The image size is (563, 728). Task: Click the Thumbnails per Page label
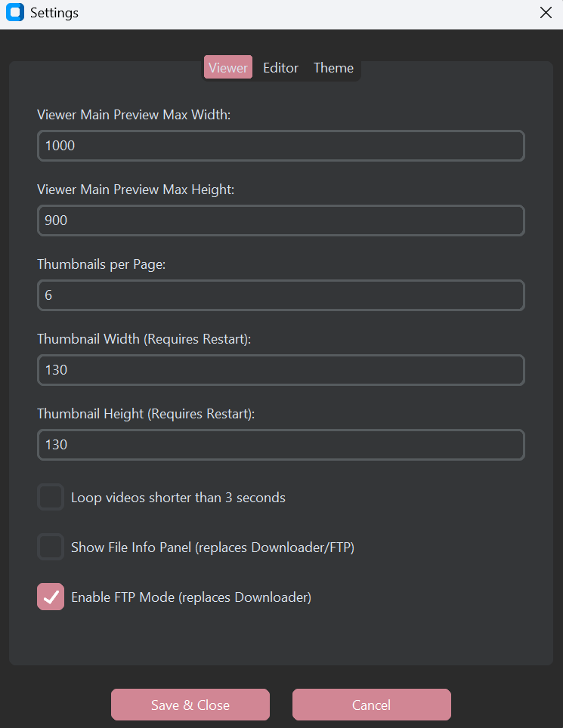(101, 264)
